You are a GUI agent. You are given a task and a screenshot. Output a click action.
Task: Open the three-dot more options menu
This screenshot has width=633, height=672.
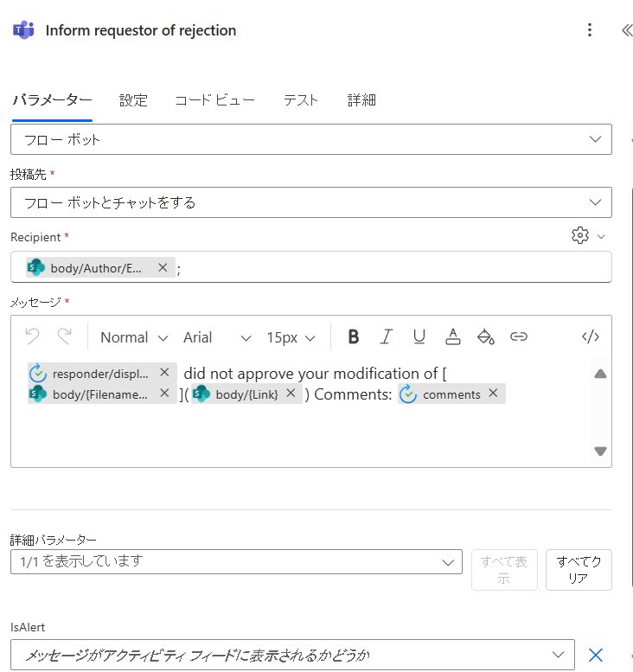[x=590, y=30]
